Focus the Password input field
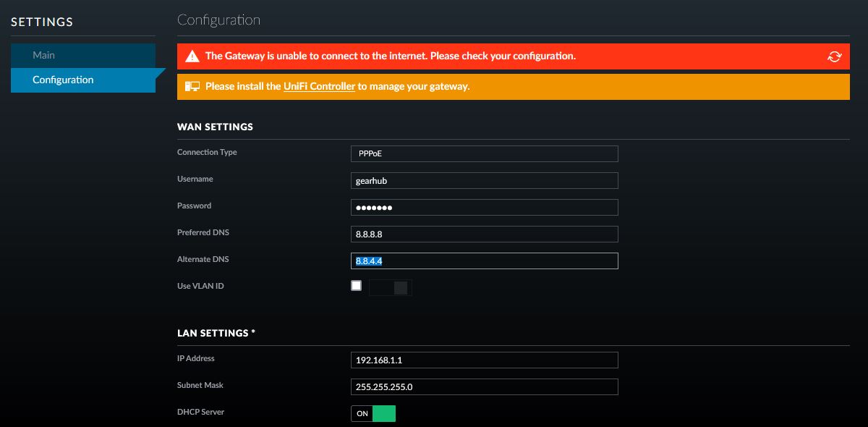 coord(484,207)
